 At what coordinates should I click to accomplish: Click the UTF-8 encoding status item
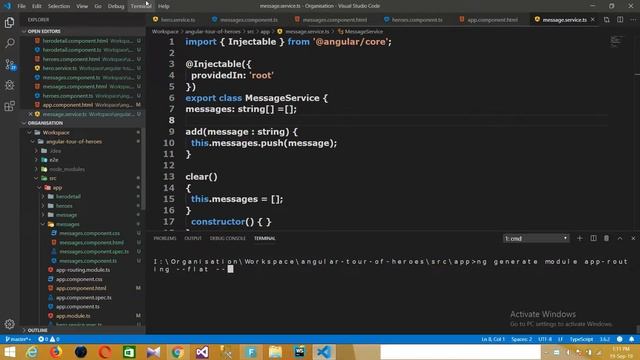point(545,339)
